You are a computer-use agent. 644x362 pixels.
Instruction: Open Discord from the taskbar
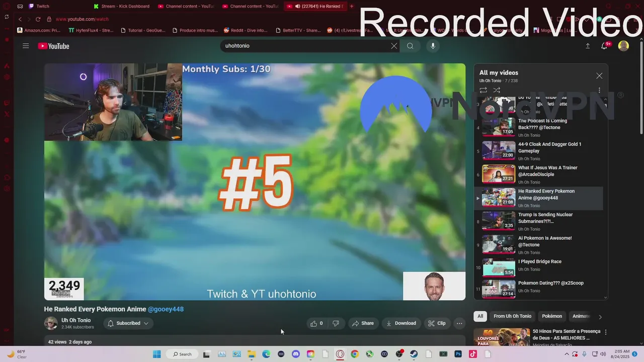click(x=295, y=354)
